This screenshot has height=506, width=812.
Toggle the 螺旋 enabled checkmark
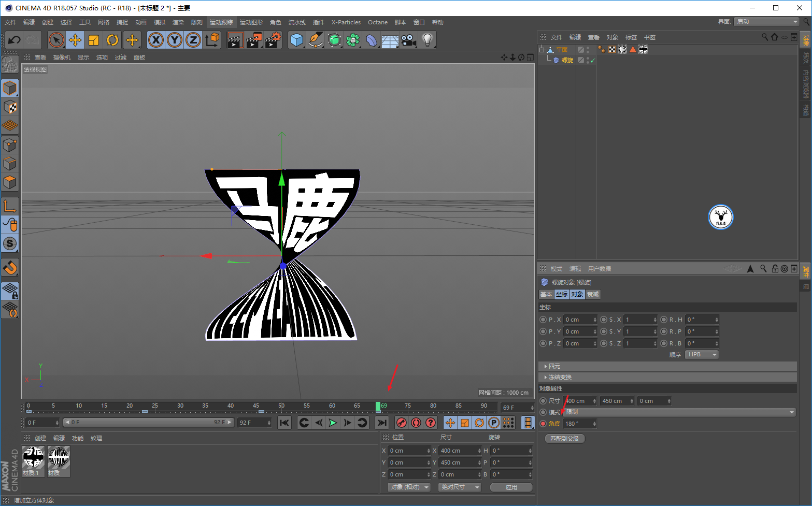(x=592, y=61)
